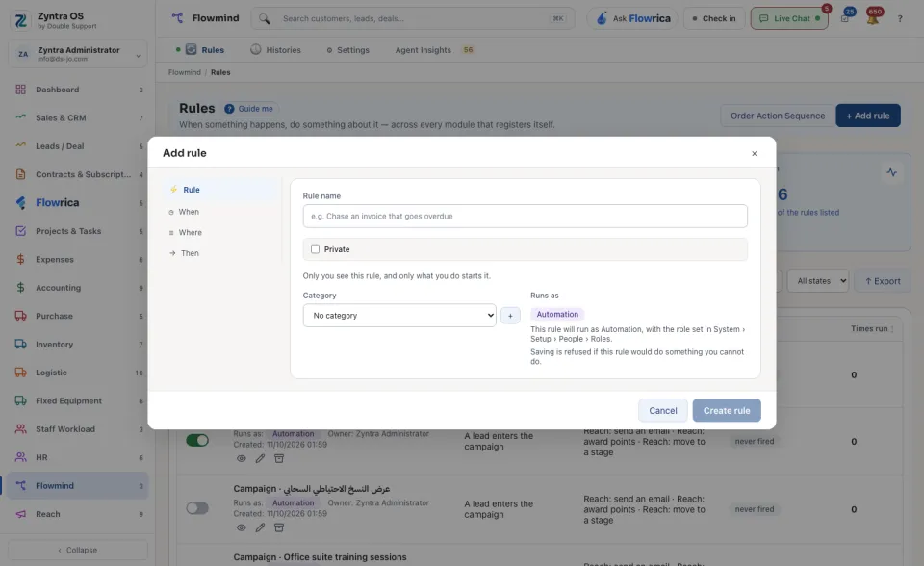Click 'Campaign · Office suite training sessions' rule
The image size is (924, 566).
click(320, 557)
